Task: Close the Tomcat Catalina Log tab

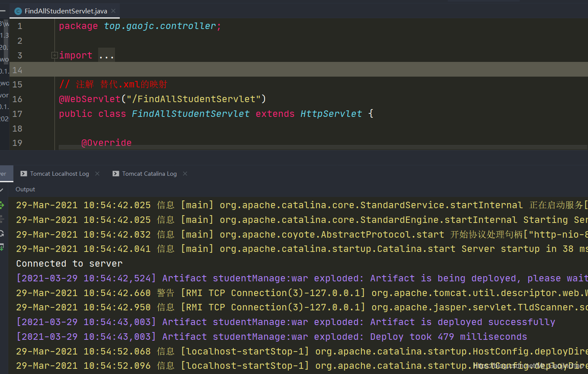Action: click(x=185, y=174)
